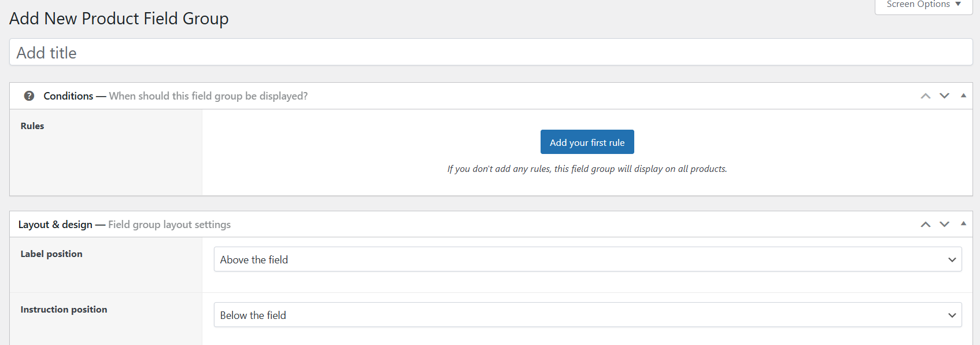Click the Add New Product Field Group heading

pyautogui.click(x=119, y=19)
